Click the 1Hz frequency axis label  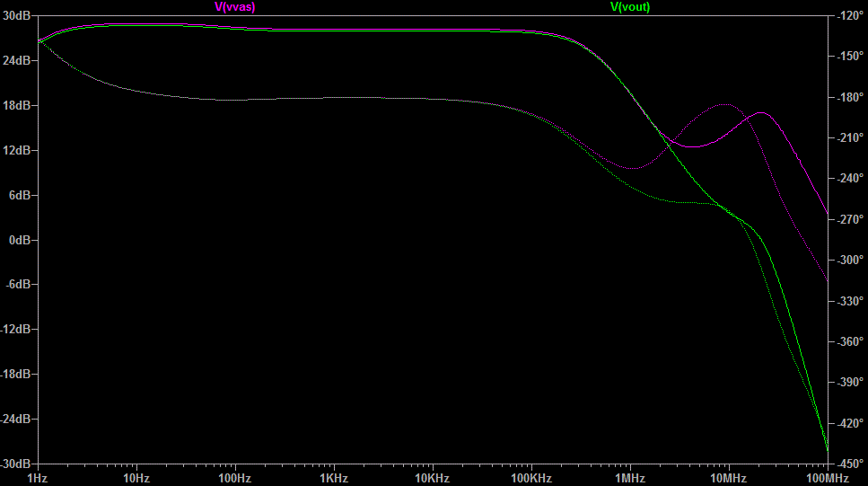point(38,478)
